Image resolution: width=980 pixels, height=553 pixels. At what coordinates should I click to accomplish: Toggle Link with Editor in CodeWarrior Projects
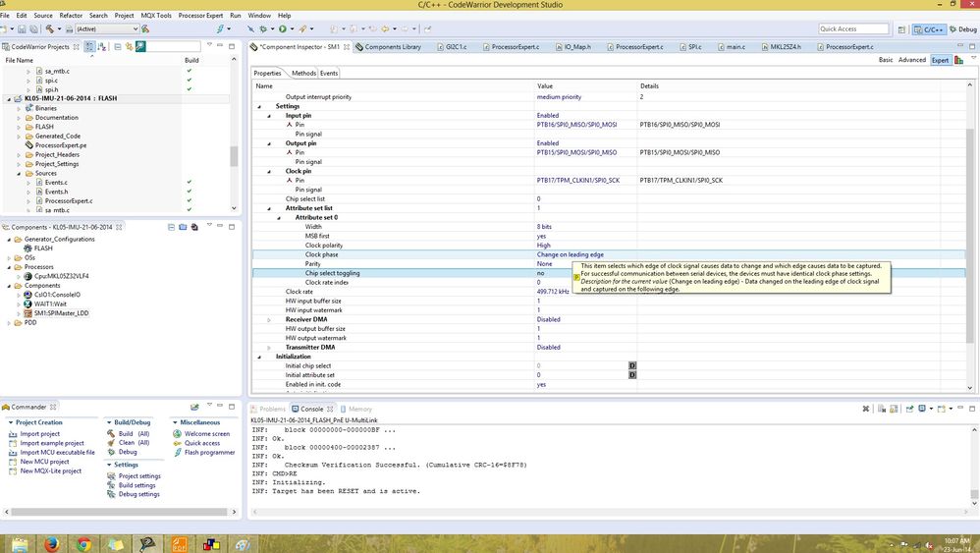pos(129,47)
